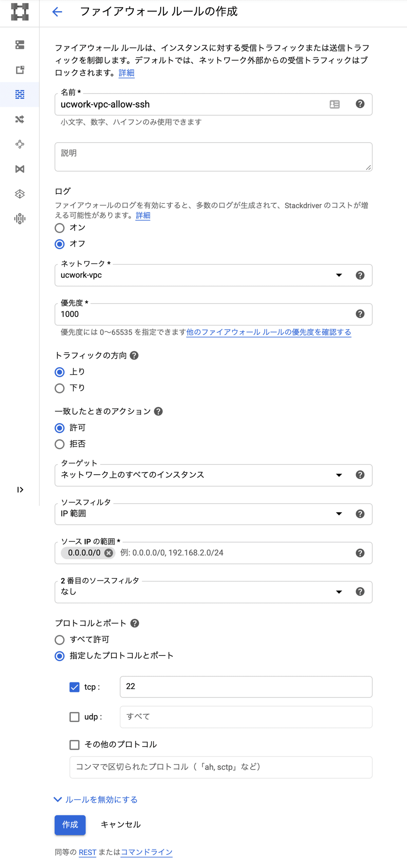Open 他のファイアウォール ルールの優先度を確認する link
407x868 pixels.
(x=269, y=332)
